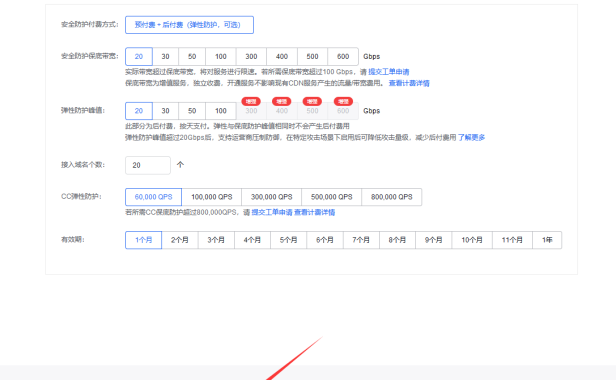Select the prepaid plus postpaid billing option
This screenshot has width=616, height=380.
189,25
